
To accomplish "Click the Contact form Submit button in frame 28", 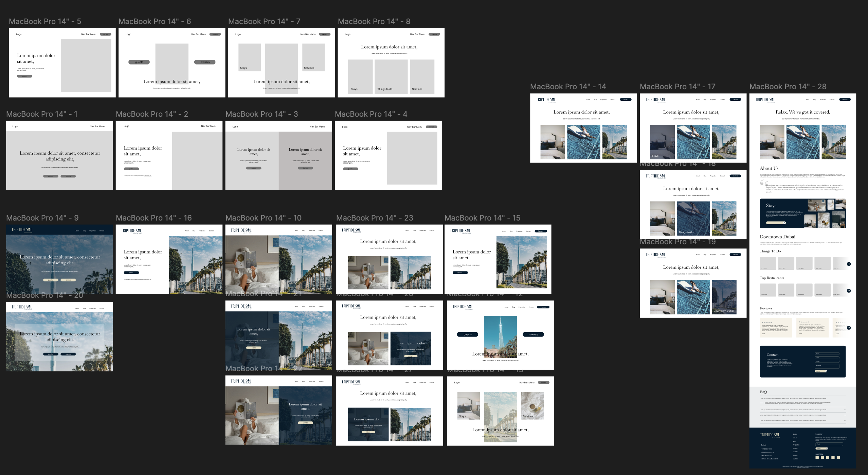I will tap(821, 371).
